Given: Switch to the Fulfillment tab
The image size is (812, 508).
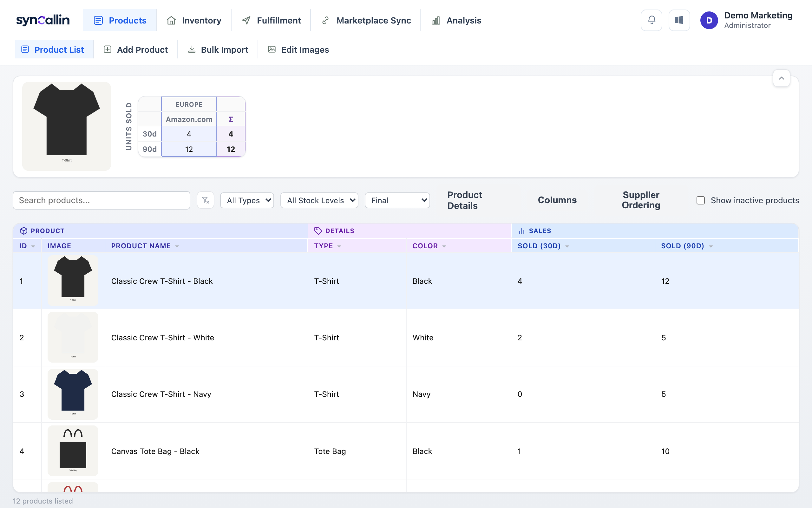Looking at the screenshot, I should pyautogui.click(x=271, y=20).
